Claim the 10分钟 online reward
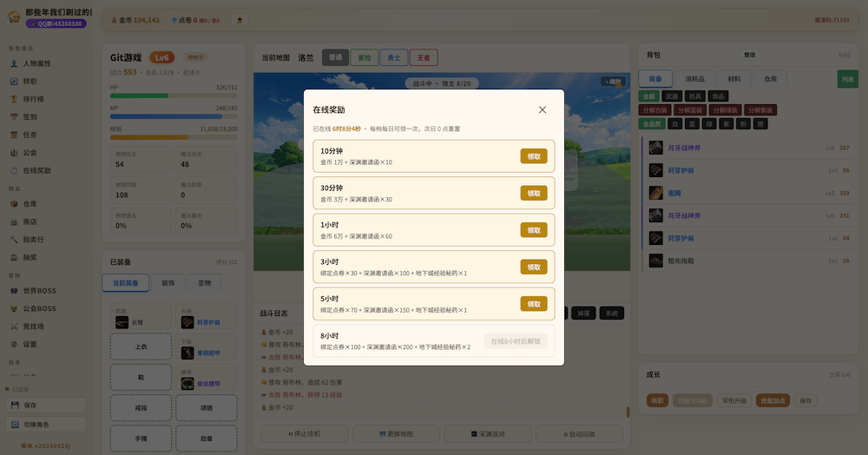 (534, 156)
